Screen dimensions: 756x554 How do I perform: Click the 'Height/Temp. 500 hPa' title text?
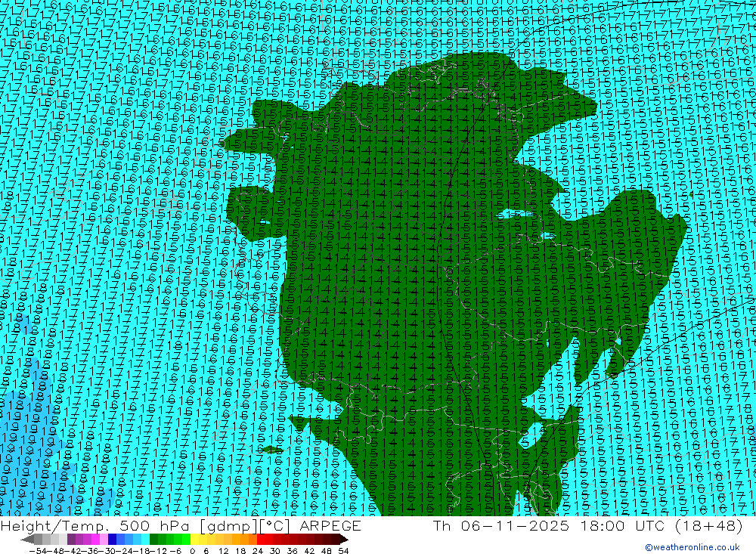point(96,525)
